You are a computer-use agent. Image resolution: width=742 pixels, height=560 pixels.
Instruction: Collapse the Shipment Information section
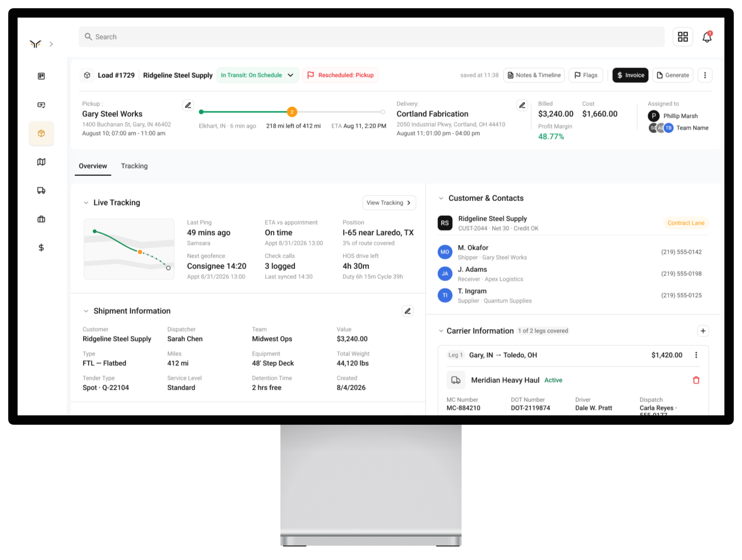(x=86, y=311)
